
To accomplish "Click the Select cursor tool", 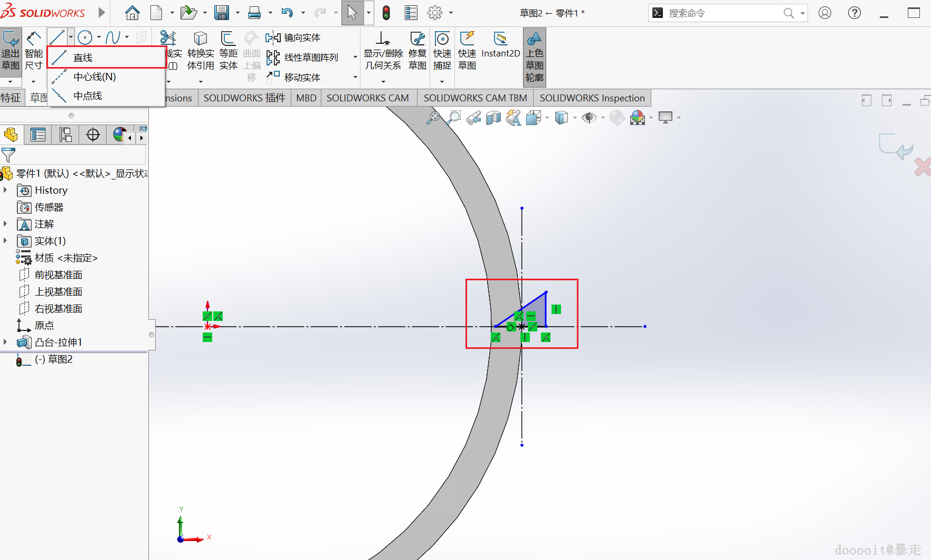I will pyautogui.click(x=352, y=13).
